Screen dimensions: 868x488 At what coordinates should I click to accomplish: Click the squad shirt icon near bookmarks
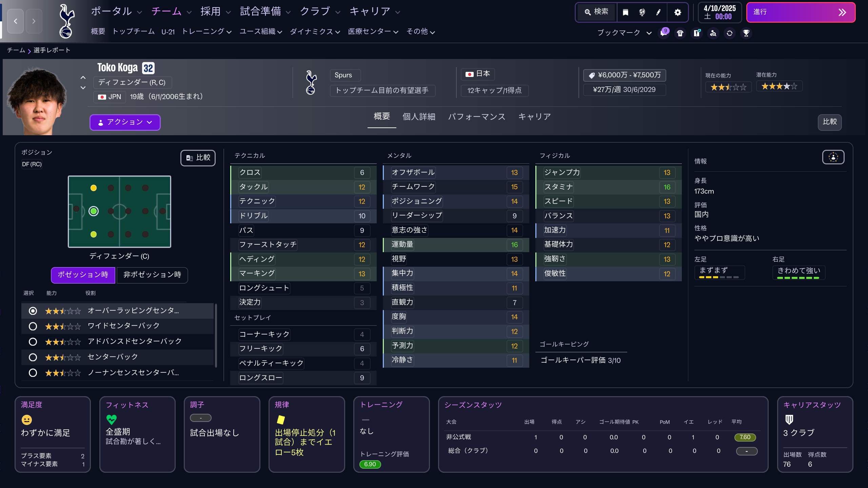tap(679, 33)
